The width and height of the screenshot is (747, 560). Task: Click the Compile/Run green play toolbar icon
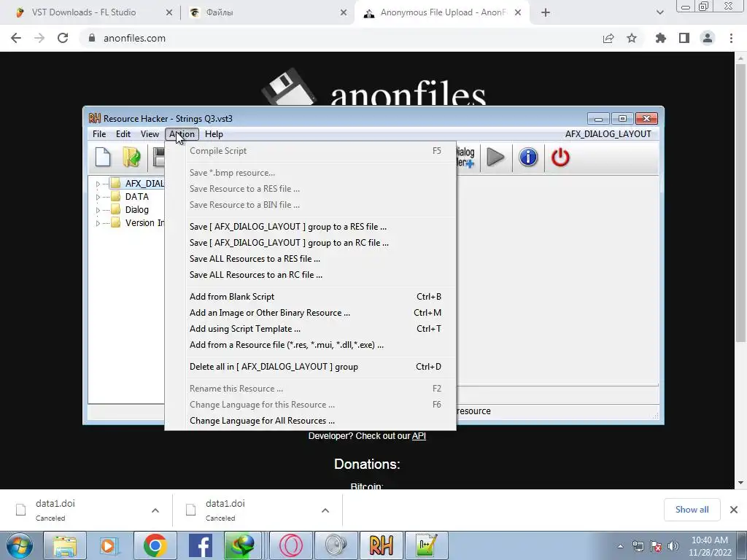(x=495, y=157)
